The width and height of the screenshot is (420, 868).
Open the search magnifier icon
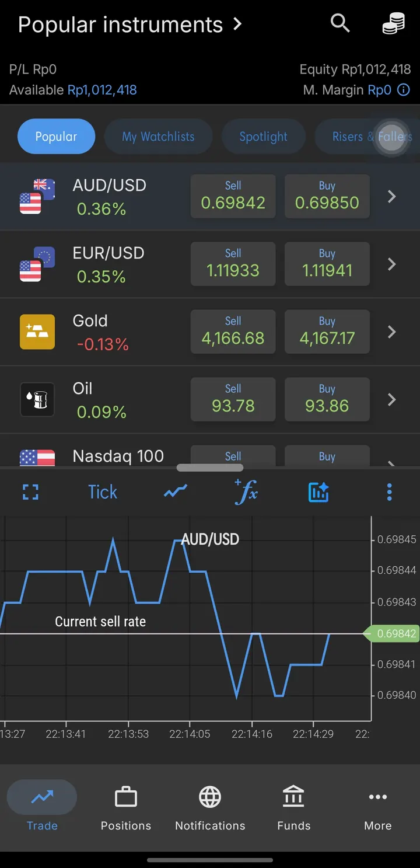[x=340, y=24]
